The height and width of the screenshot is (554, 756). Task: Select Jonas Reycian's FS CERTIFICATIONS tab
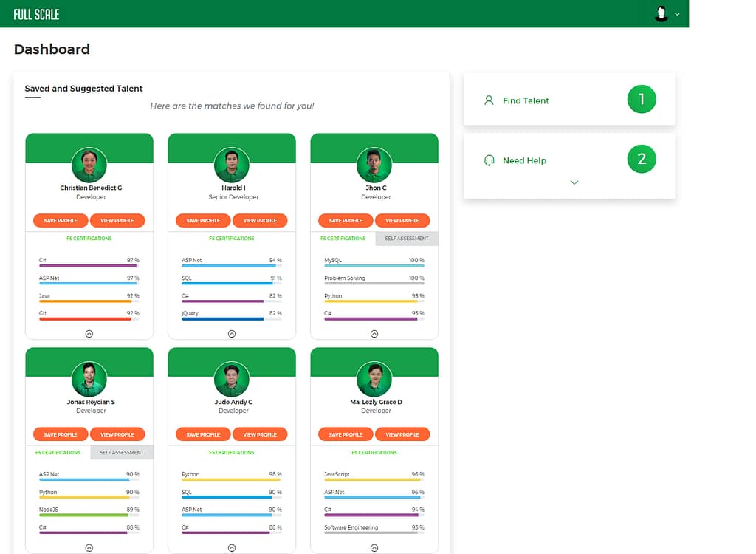[58, 452]
